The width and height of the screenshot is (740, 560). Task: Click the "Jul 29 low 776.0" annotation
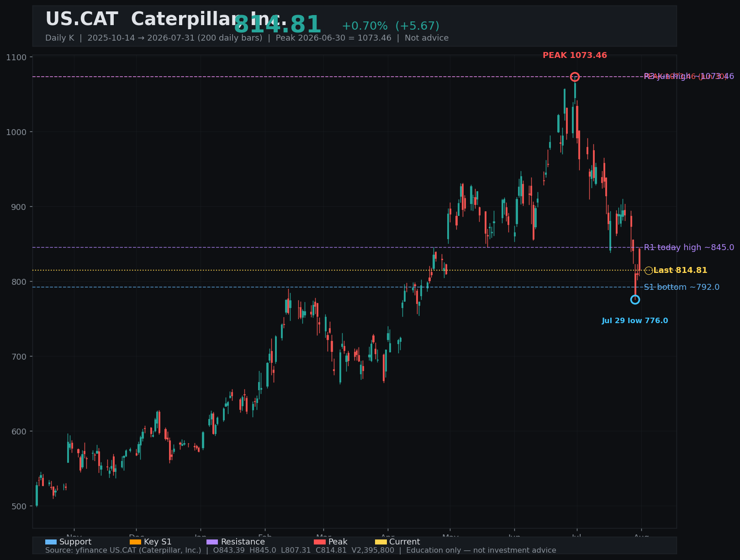pos(635,321)
